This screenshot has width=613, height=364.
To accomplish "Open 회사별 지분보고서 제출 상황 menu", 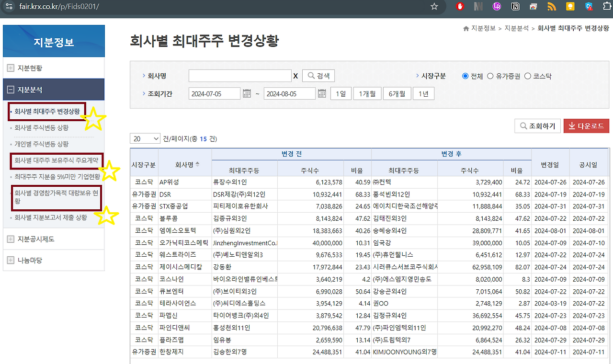I will (x=51, y=217).
